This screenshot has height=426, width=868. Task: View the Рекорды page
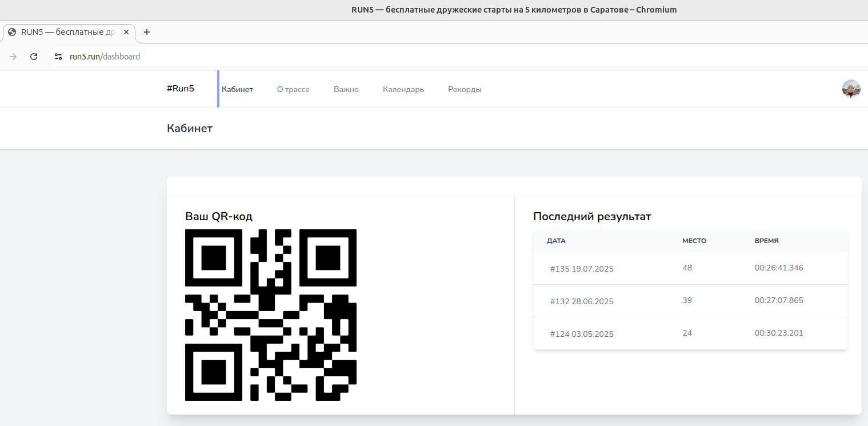click(x=465, y=89)
